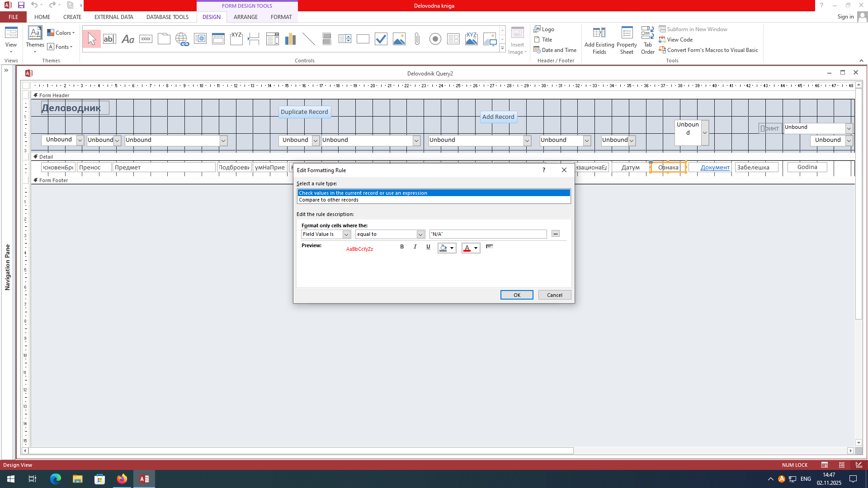Image resolution: width=868 pixels, height=488 pixels.
Task: Open the Property Sheet
Action: (x=627, y=40)
